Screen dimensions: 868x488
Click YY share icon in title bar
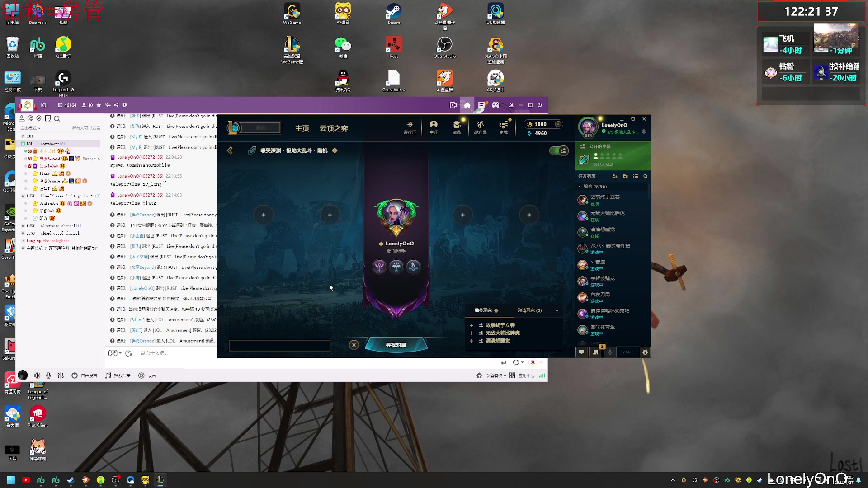click(116, 105)
